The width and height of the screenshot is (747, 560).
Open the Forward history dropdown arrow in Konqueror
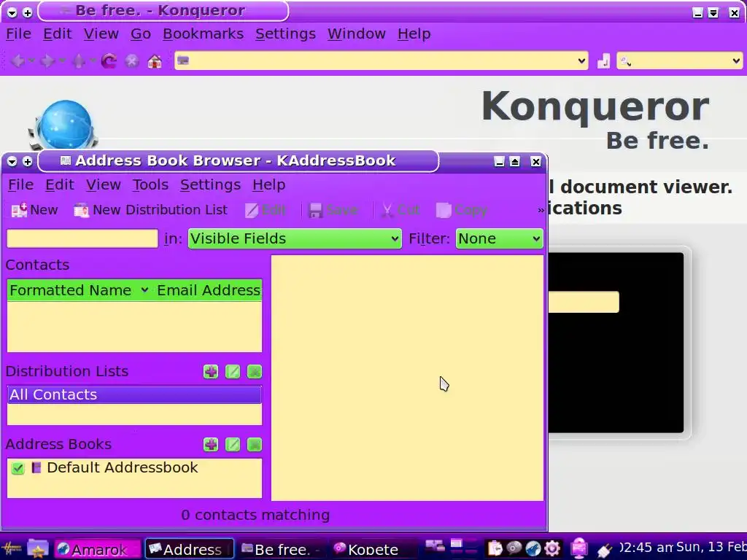(62, 61)
